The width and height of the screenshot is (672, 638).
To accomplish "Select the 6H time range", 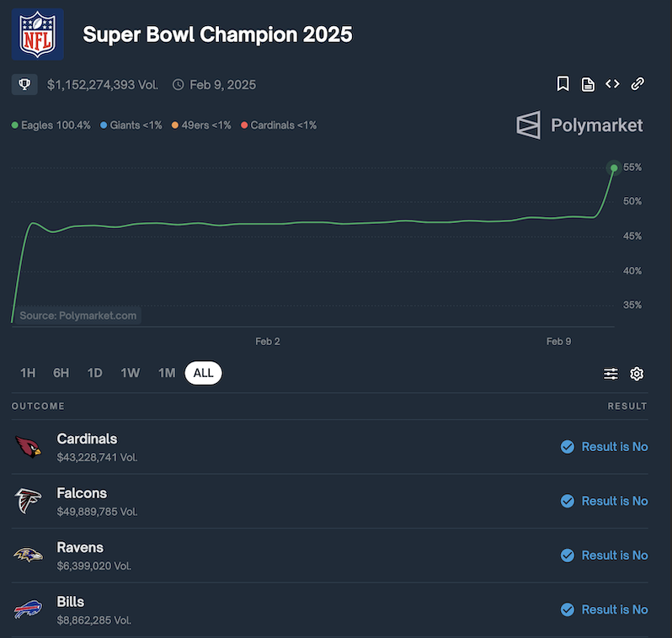I will [x=61, y=373].
